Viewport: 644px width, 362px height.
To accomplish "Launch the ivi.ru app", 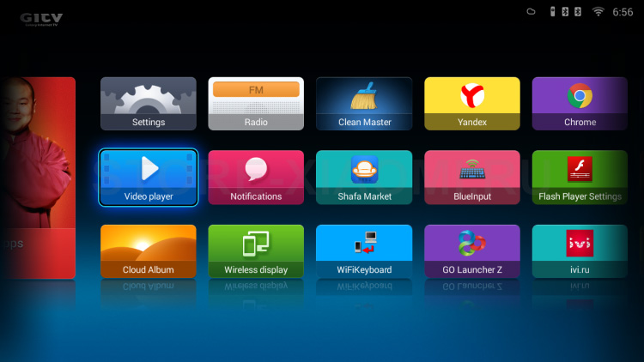I will coord(580,251).
